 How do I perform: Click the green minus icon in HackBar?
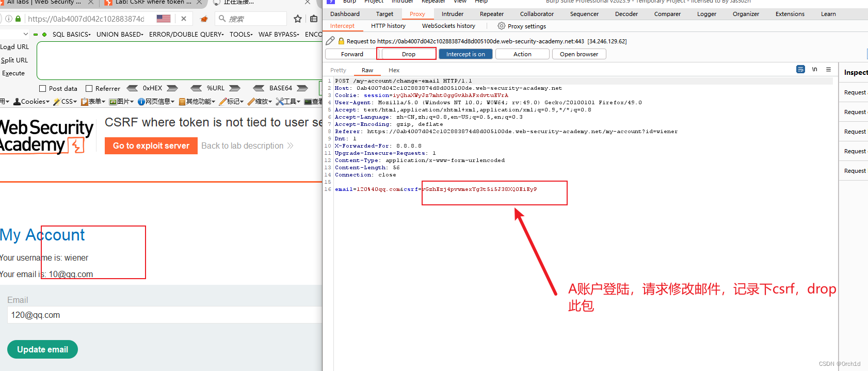36,35
